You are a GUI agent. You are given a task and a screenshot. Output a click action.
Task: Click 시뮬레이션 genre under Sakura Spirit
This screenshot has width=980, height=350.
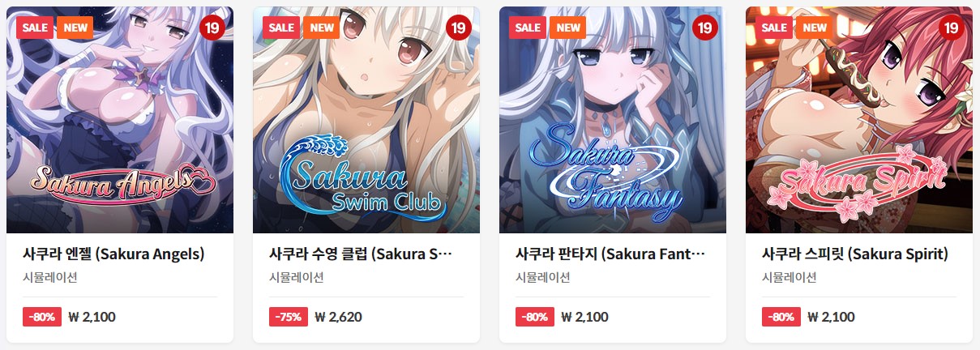click(x=789, y=277)
